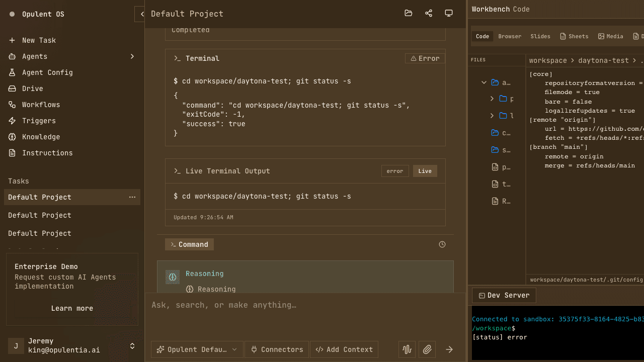Click the Learn more link
644x362 pixels.
tap(72, 308)
